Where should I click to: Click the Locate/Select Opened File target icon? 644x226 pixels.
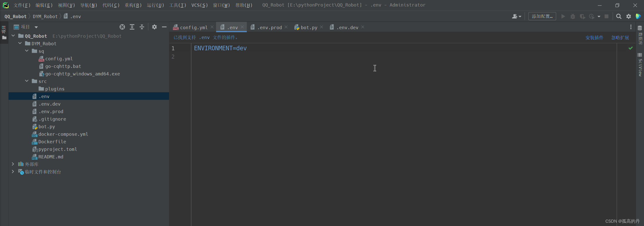pos(122,27)
